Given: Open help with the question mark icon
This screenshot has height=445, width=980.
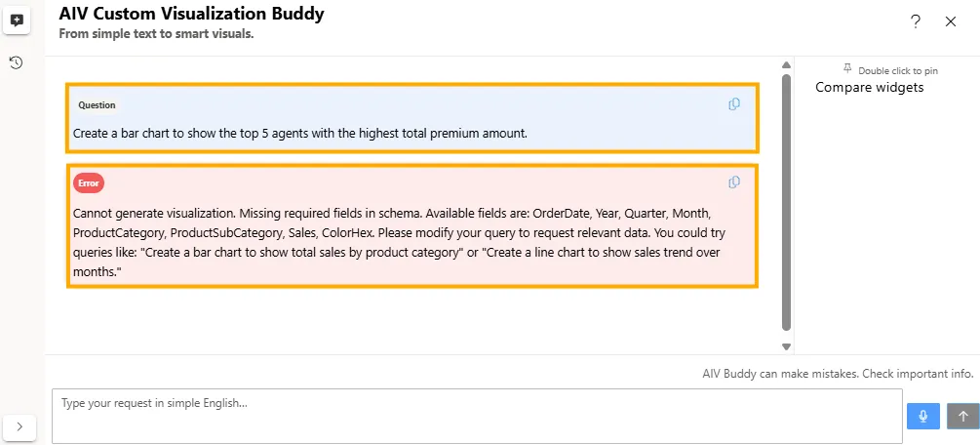Looking at the screenshot, I should coord(915,21).
